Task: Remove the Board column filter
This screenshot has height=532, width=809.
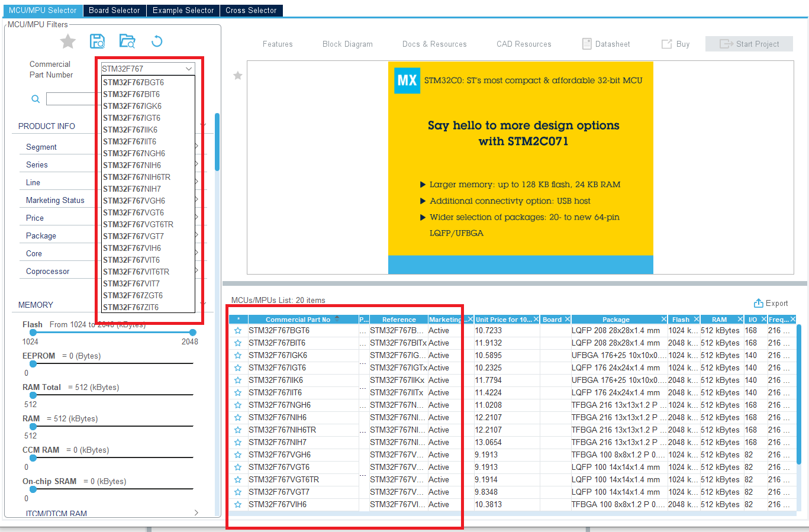Action: click(x=568, y=319)
